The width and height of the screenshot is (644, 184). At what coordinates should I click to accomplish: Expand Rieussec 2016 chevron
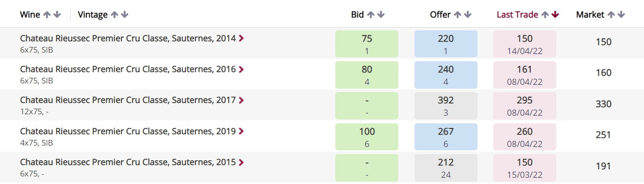coord(241,70)
